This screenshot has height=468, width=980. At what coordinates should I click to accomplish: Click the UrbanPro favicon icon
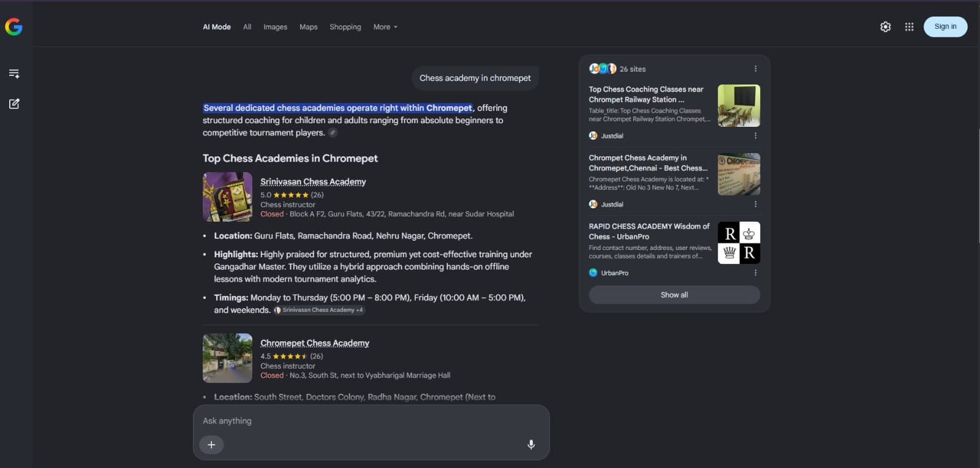tap(593, 273)
